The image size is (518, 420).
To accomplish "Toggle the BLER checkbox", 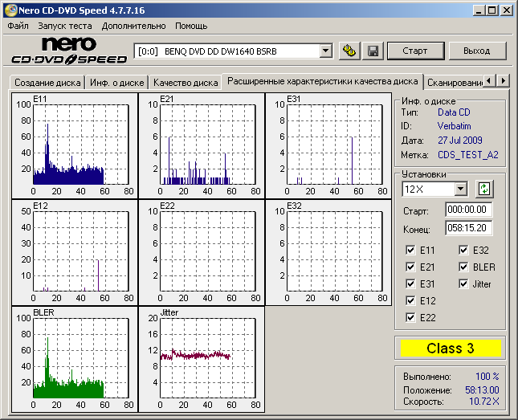I will tap(465, 267).
